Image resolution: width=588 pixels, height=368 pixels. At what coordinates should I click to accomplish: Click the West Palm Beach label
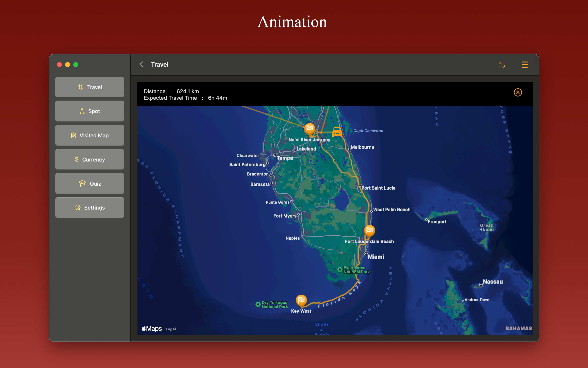(x=392, y=210)
